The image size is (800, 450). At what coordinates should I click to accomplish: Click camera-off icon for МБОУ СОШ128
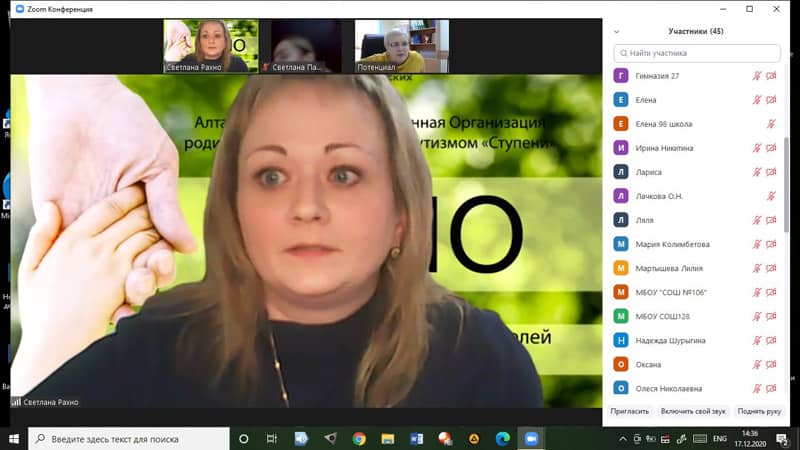click(771, 316)
